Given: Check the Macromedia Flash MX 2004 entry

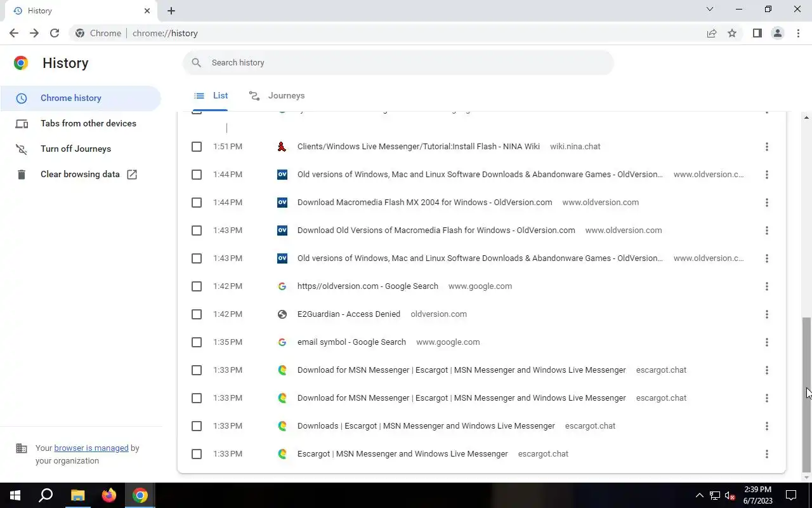Looking at the screenshot, I should click(x=197, y=203).
